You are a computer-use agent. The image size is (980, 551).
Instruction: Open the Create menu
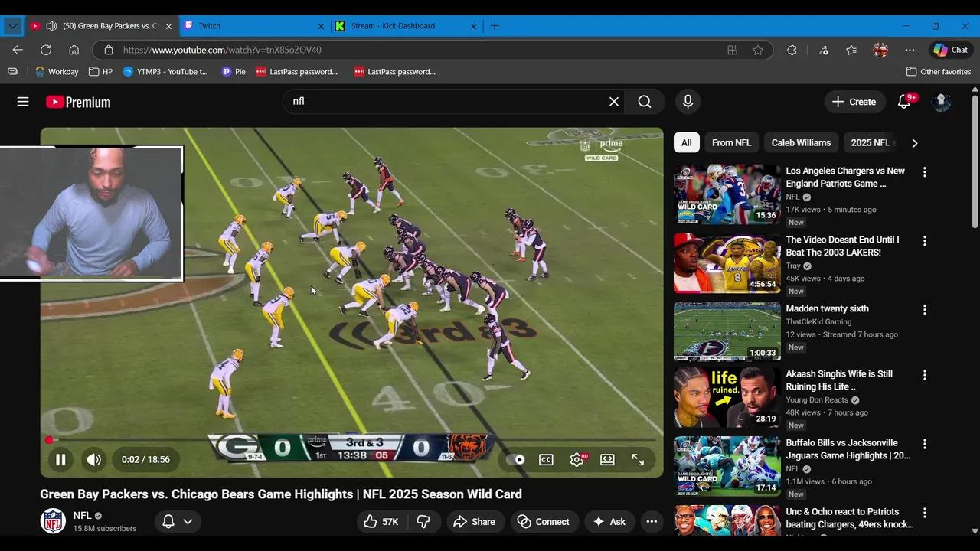pyautogui.click(x=854, y=102)
